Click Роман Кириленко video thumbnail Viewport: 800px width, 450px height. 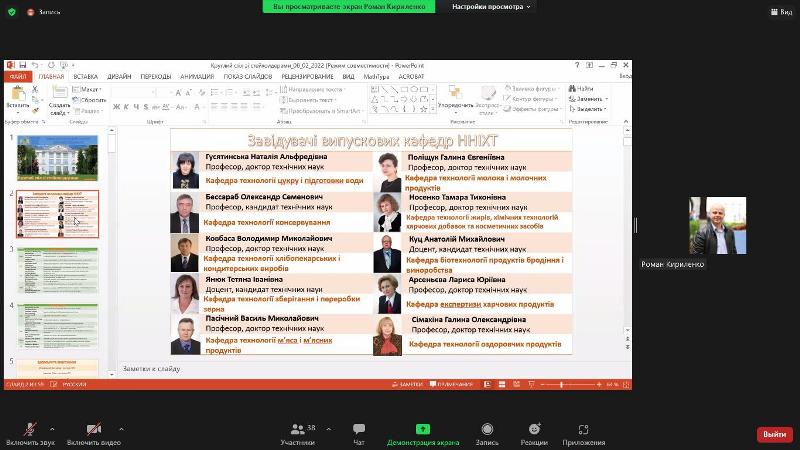711,226
